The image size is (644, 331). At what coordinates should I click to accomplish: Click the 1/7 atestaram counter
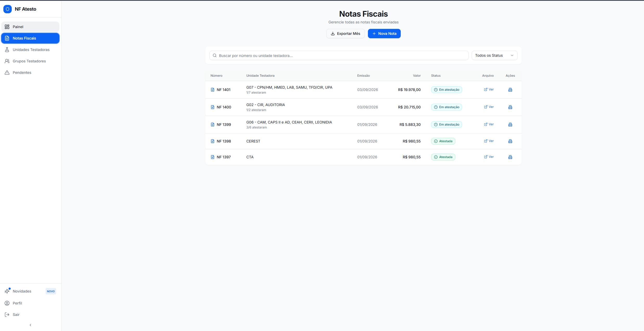click(256, 93)
